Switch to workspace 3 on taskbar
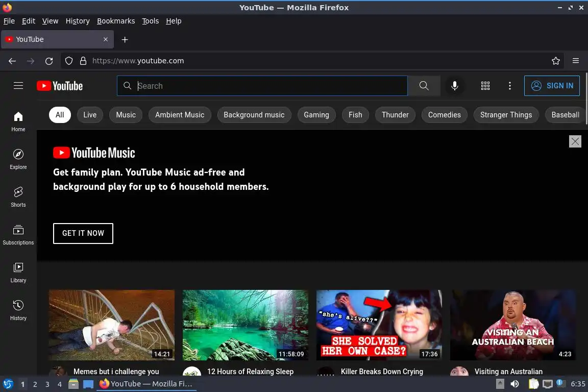588x392 pixels. 47,384
